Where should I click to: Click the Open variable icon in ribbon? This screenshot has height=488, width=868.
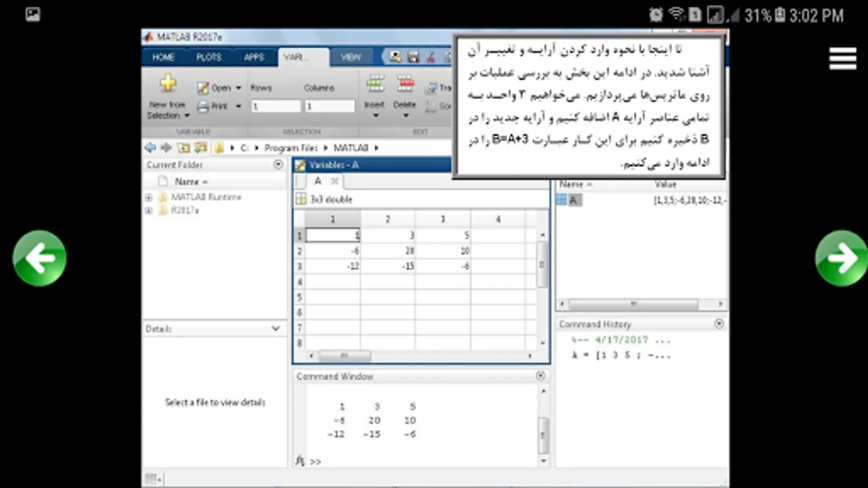click(x=203, y=88)
